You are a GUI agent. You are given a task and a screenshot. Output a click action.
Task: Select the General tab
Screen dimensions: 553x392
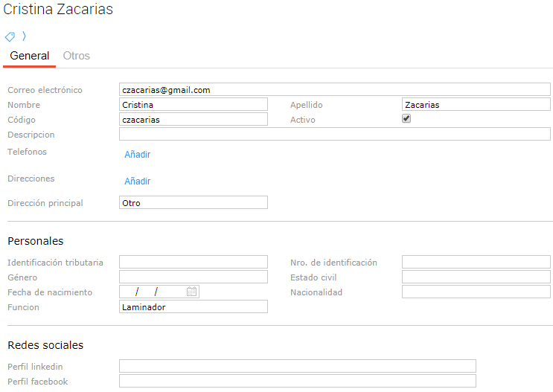30,56
